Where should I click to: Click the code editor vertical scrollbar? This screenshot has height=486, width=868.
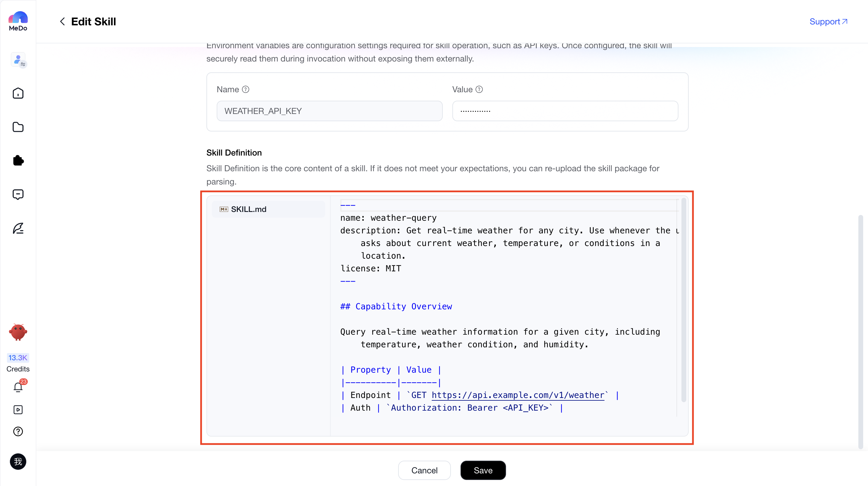(x=684, y=300)
